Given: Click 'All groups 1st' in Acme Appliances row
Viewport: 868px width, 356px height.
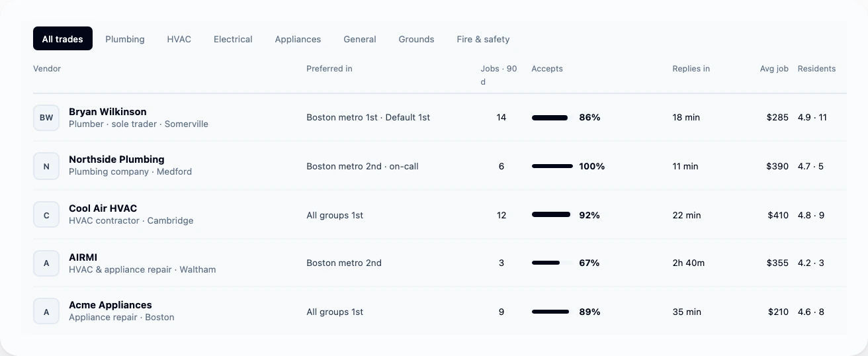Looking at the screenshot, I should [x=335, y=312].
